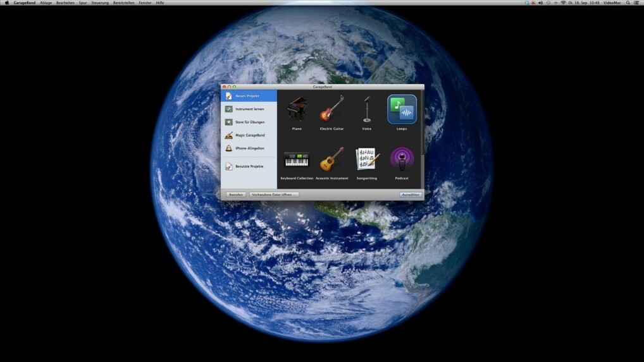Open the Spur menu
The image size is (644, 362).
click(83, 3)
